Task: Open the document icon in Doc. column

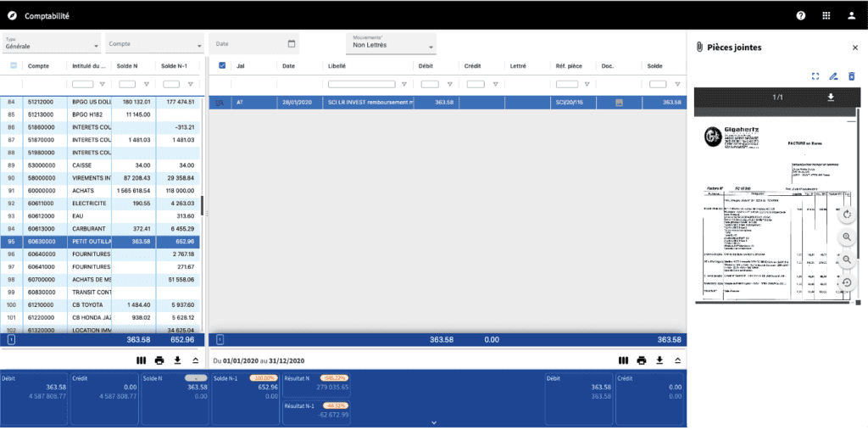Action: [x=619, y=103]
